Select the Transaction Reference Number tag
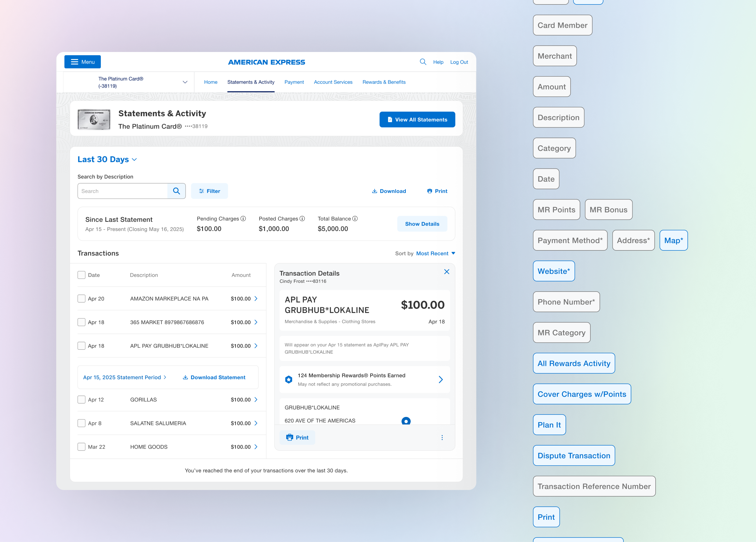Viewport: 756px width, 542px height. tap(594, 486)
